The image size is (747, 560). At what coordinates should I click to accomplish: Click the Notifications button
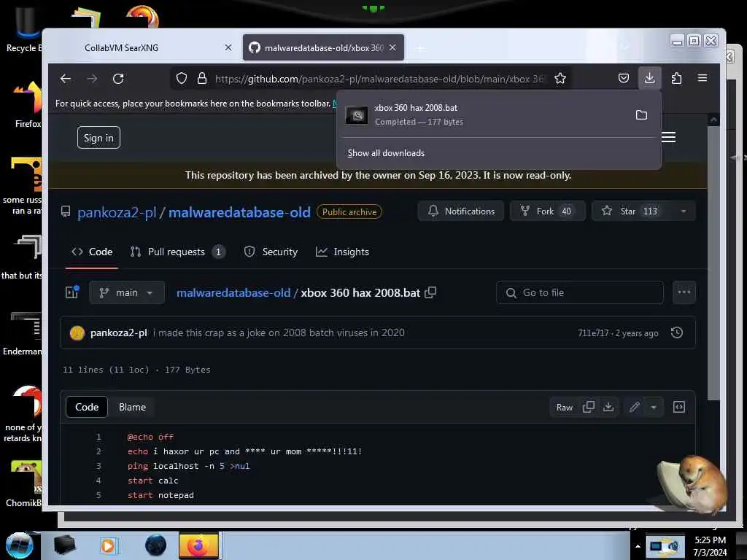[x=461, y=211]
